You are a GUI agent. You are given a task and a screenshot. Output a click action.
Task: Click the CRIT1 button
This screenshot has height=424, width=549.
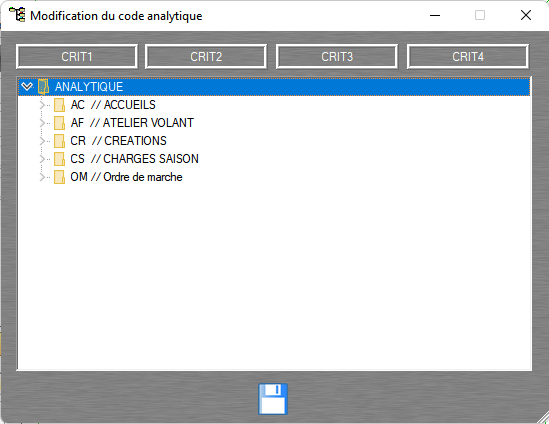77,56
